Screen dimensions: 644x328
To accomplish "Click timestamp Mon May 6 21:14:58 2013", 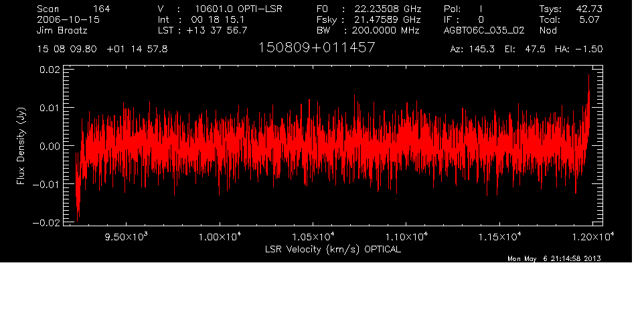I will (554, 258).
